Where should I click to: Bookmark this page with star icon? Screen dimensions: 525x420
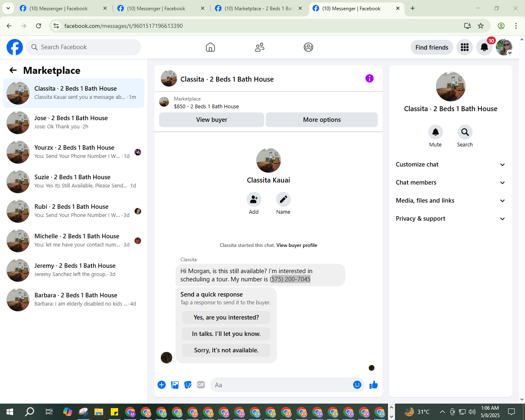pos(481,26)
